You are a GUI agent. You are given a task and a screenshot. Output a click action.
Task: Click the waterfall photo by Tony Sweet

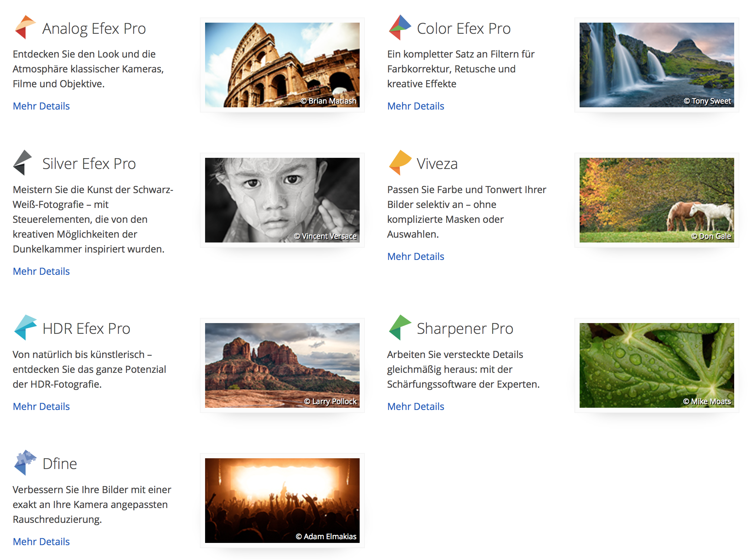click(x=657, y=65)
